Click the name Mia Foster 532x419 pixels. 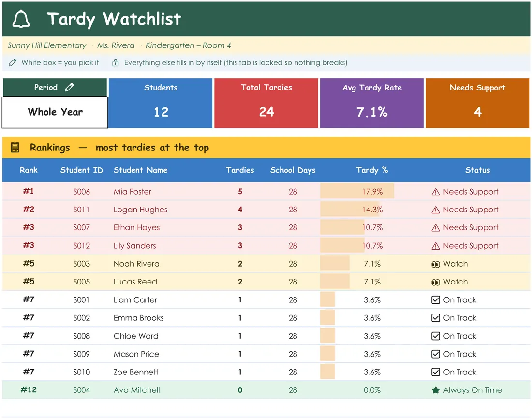click(133, 192)
